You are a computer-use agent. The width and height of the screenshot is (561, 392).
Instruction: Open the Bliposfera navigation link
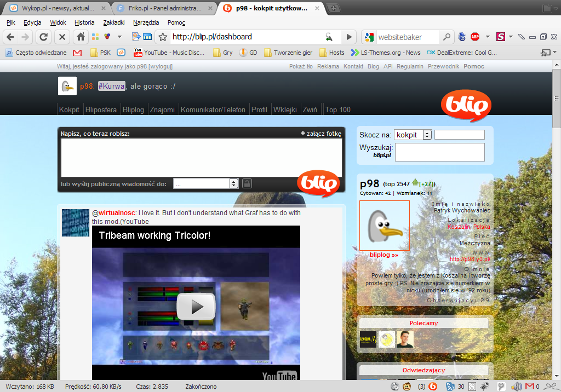pyautogui.click(x=101, y=109)
